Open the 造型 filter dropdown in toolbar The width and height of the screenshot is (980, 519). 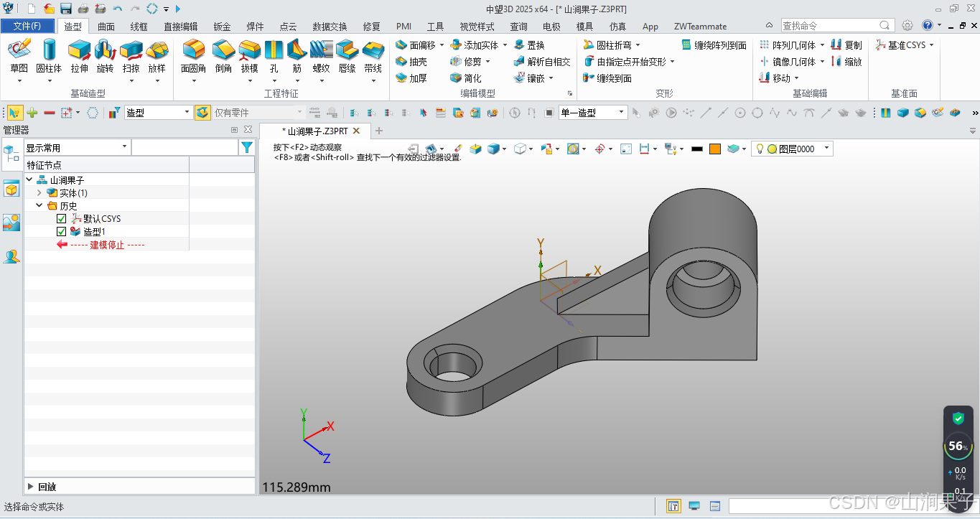coord(159,112)
